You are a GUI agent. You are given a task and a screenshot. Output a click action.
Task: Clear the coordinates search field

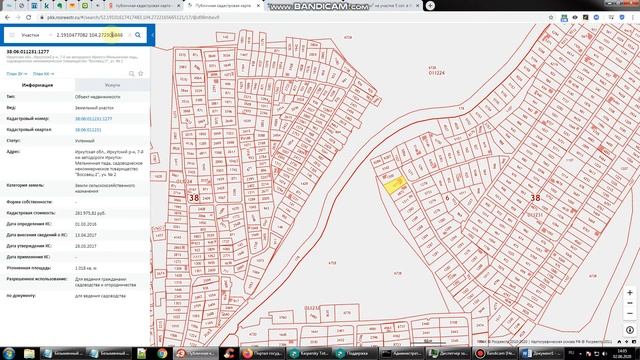(x=129, y=35)
